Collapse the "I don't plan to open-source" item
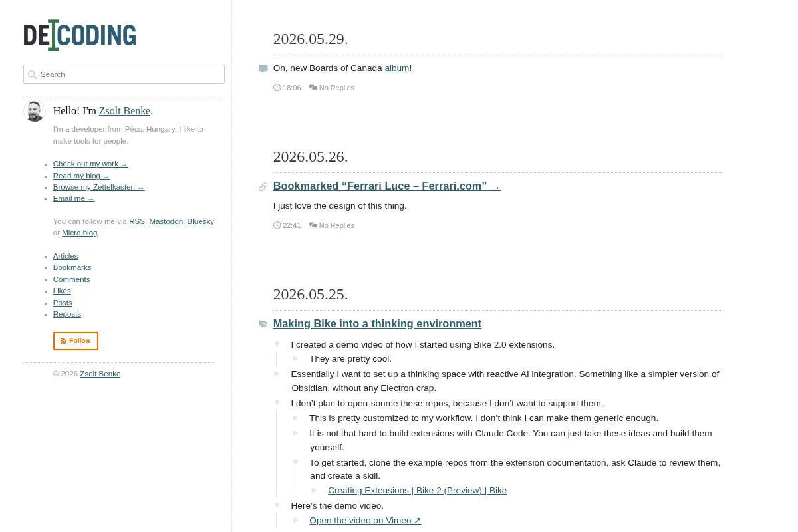The width and height of the screenshot is (798, 532). (x=277, y=403)
